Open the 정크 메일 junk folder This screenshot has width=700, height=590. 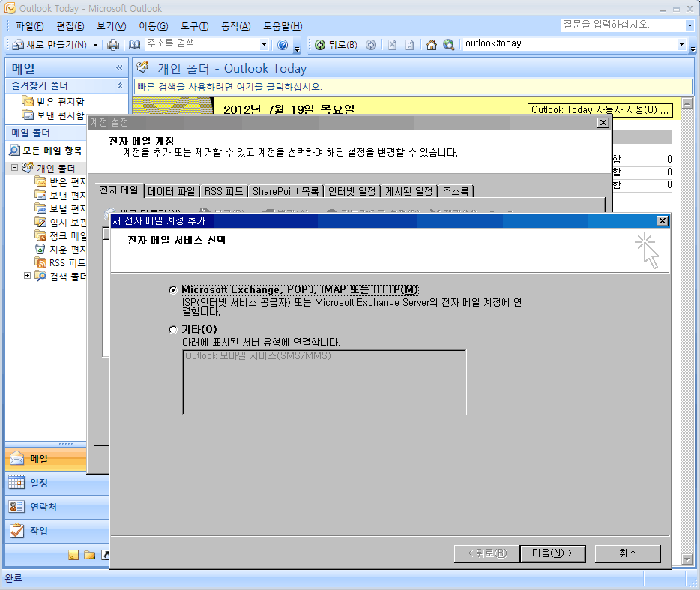pyautogui.click(x=60, y=236)
